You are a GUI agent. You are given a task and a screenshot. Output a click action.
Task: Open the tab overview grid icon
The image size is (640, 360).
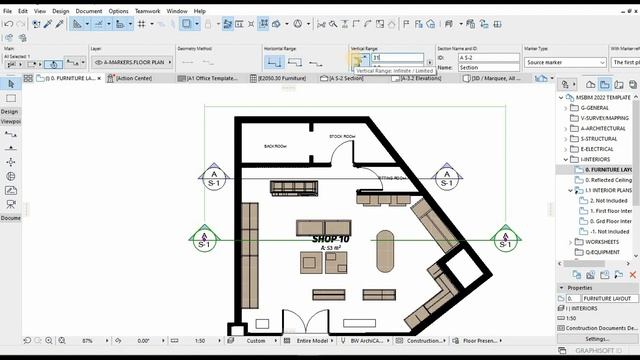[x=28, y=78]
